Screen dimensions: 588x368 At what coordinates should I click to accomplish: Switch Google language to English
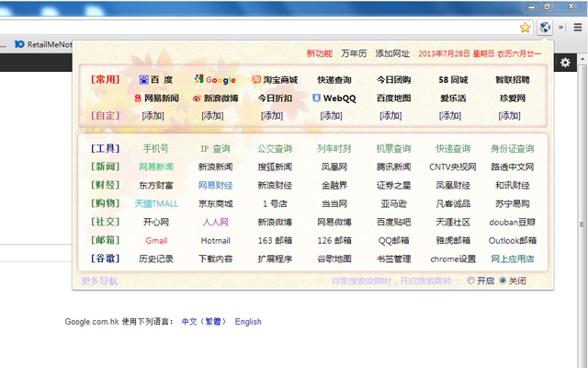[x=248, y=321]
